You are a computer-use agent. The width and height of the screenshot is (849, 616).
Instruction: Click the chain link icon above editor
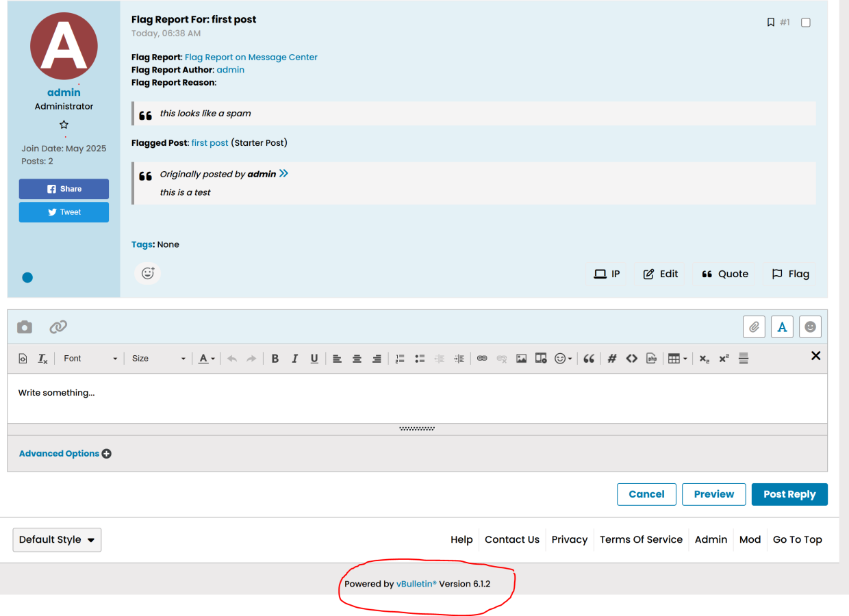[58, 327]
